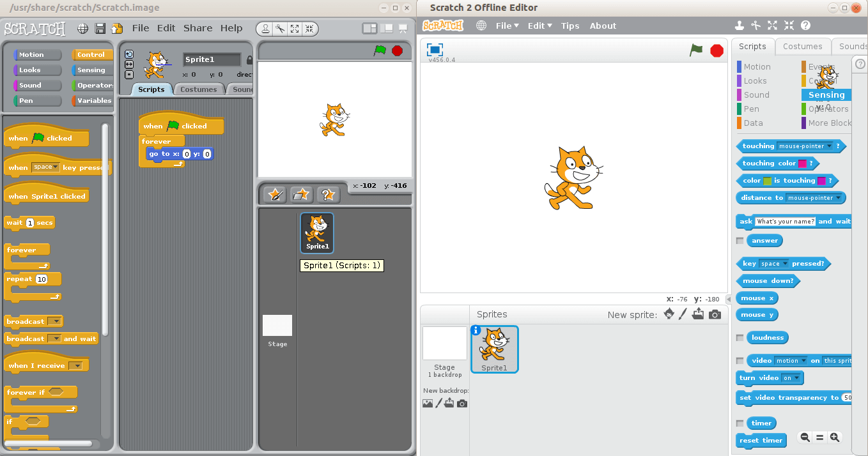Viewport: 868px width, 456px height.
Task: Toggle the 'video motion' reporter checkbox
Action: [x=740, y=361]
